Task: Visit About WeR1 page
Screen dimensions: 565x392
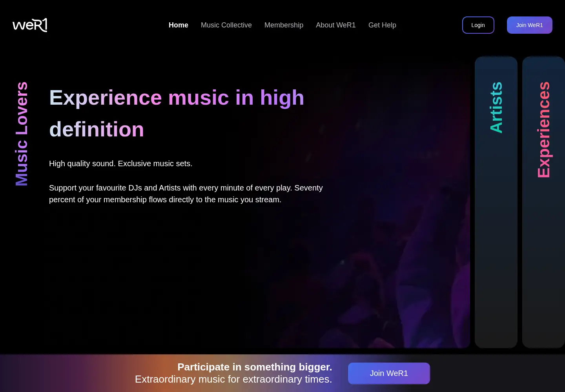Action: (336, 25)
